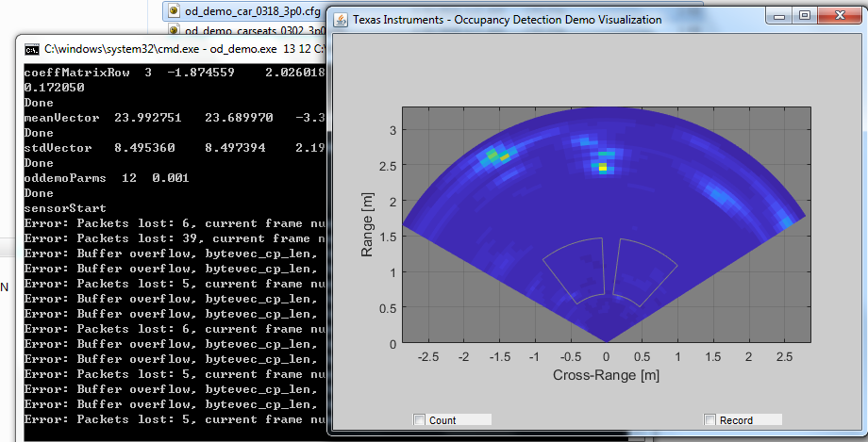Viewport: 868px width, 442px height.
Task: Select the od_demo_carseats_0302 file name
Action: (255, 31)
